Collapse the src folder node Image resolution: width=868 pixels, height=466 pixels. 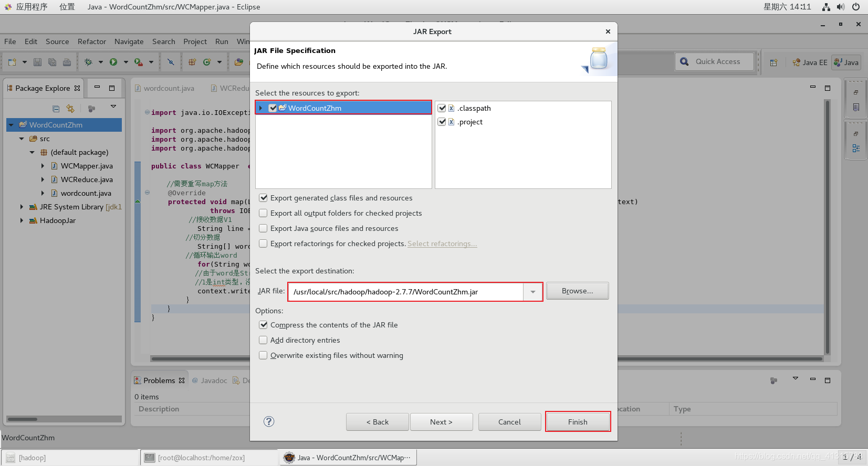22,139
